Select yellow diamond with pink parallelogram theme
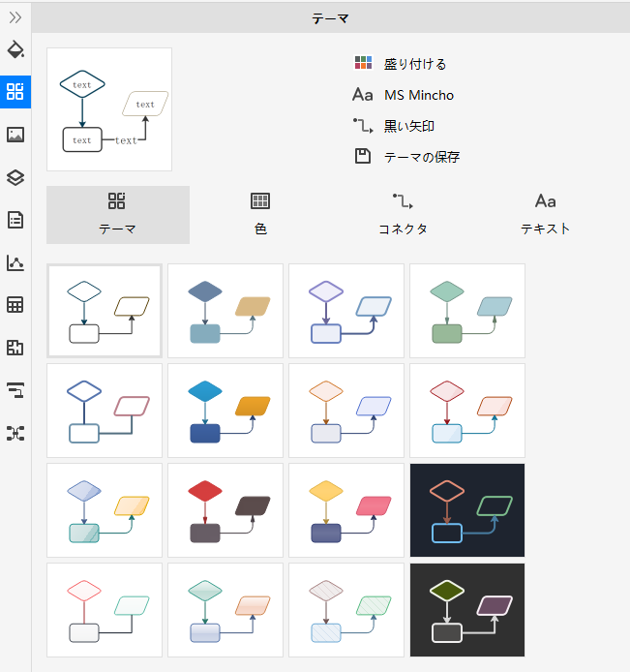Image resolution: width=630 pixels, height=672 pixels. point(346,510)
